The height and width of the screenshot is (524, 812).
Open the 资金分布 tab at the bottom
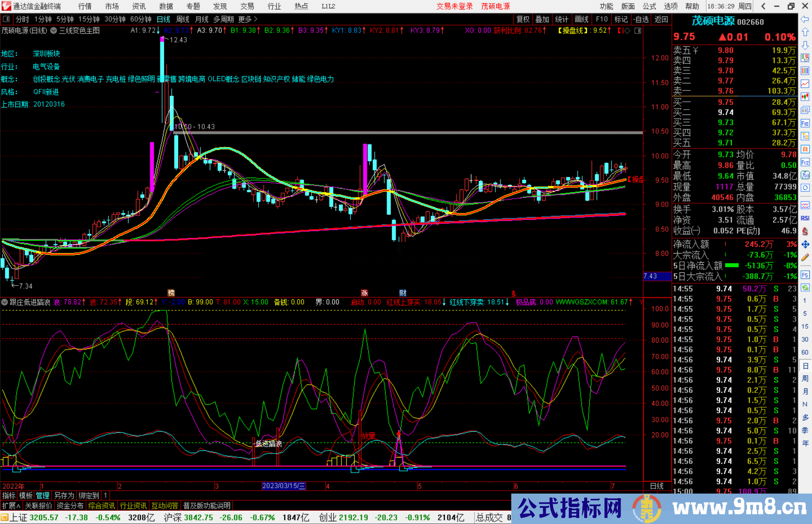(70, 506)
